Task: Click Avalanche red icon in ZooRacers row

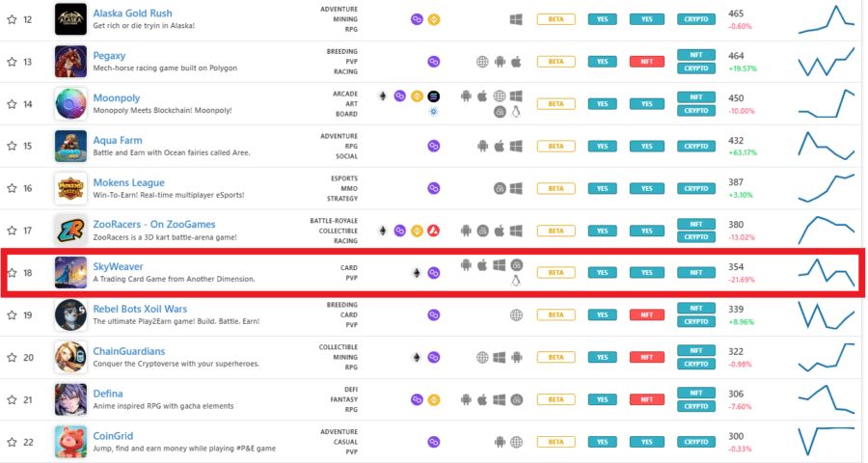Action: coord(433,231)
